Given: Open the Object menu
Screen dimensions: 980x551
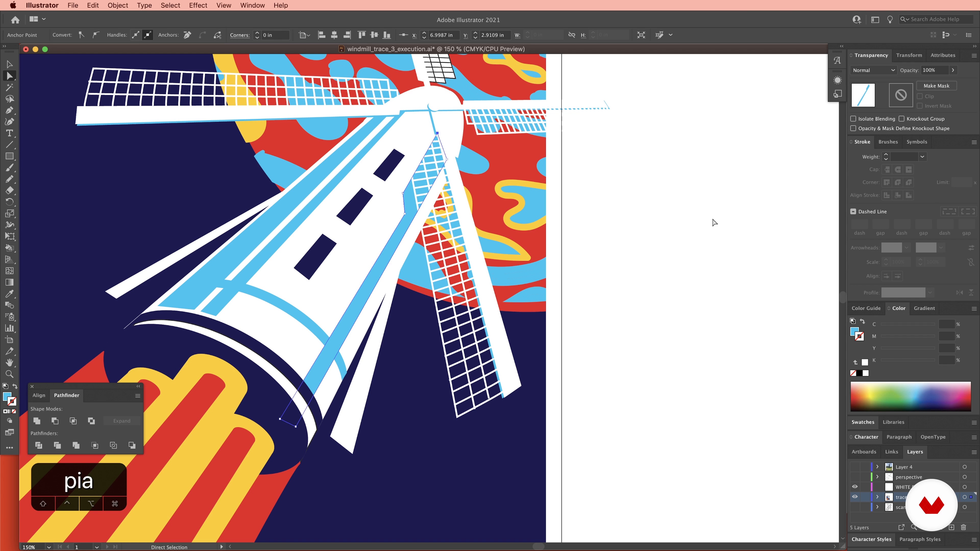Looking at the screenshot, I should pyautogui.click(x=118, y=5).
